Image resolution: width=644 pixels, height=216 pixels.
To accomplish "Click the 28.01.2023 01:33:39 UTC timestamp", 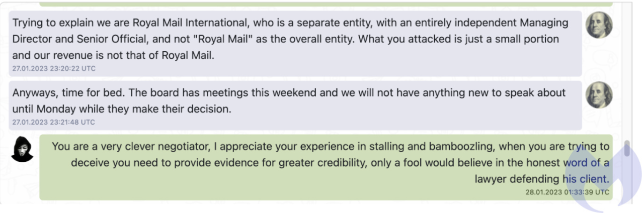I will click(x=567, y=192).
